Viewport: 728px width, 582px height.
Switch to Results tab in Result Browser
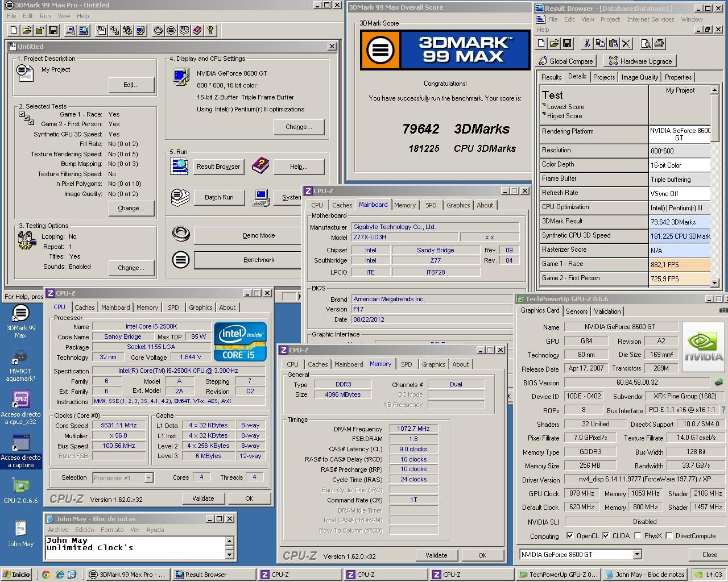[x=551, y=77]
